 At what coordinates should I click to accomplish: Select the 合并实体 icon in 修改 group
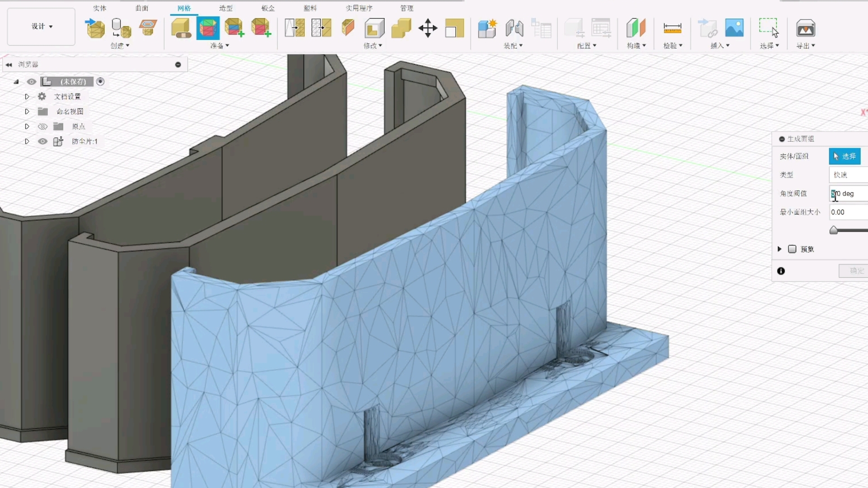tap(401, 28)
